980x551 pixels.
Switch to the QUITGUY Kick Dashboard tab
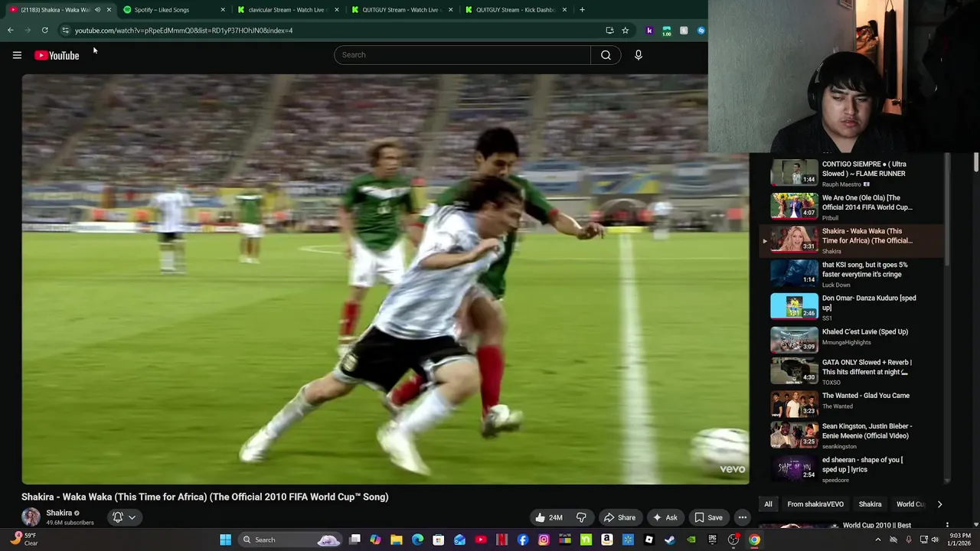pos(514,10)
